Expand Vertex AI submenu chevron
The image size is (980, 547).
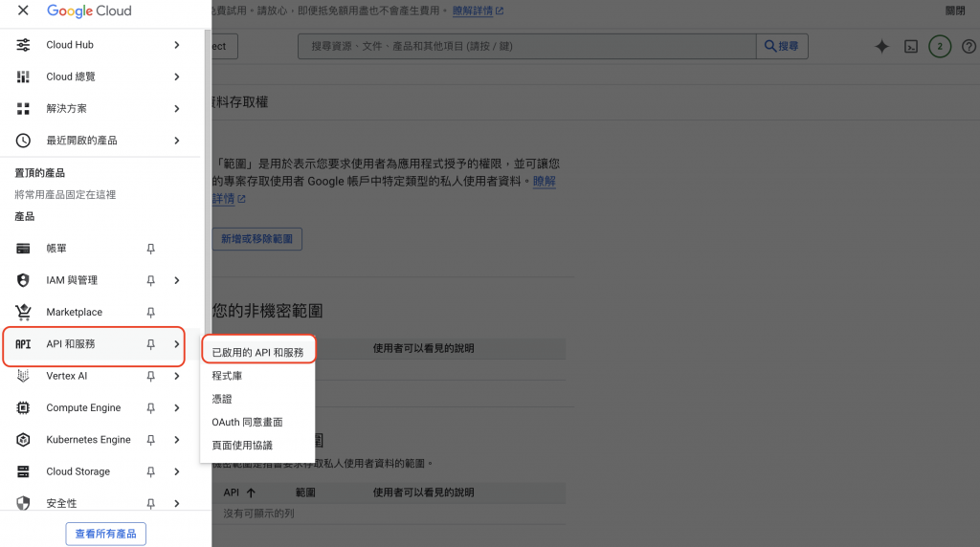pos(177,376)
